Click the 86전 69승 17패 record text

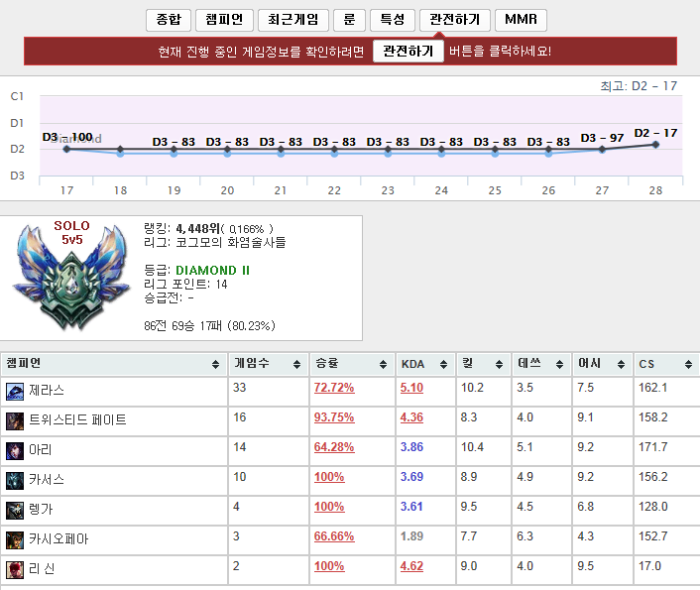pos(182,325)
